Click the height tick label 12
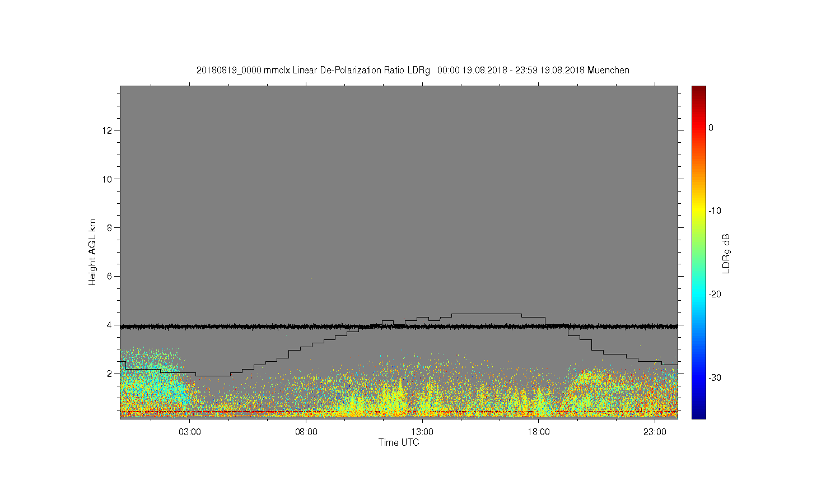The image size is (840, 504). coord(108,130)
